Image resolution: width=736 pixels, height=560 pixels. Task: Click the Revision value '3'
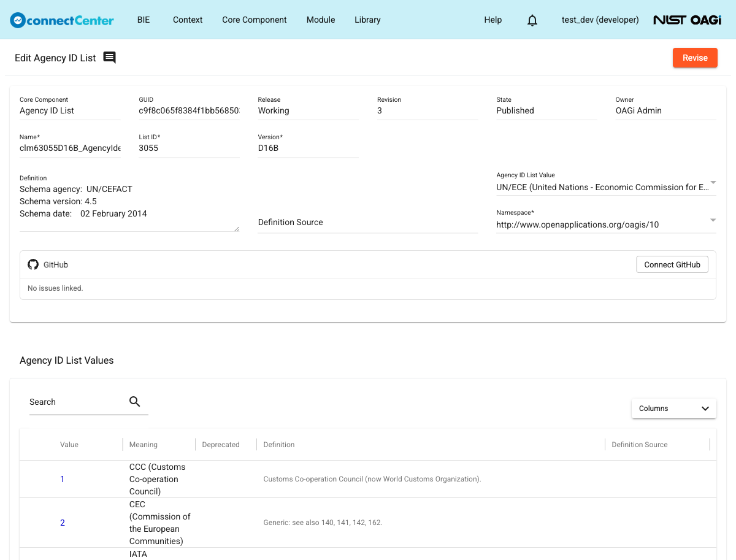tap(380, 110)
